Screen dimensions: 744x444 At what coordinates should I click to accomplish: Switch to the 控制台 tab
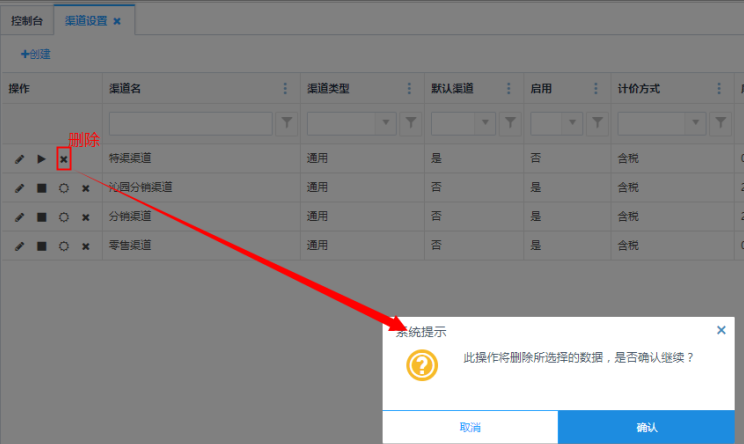[28, 20]
